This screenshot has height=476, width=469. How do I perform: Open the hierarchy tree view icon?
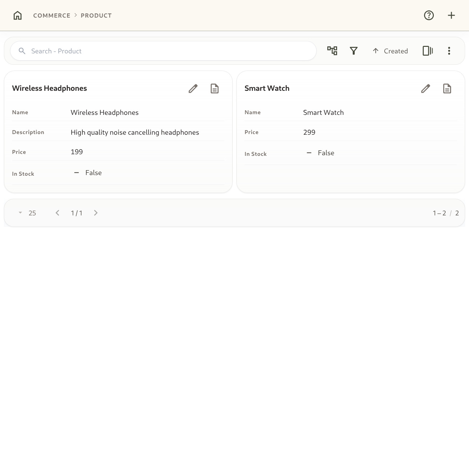[x=332, y=51]
